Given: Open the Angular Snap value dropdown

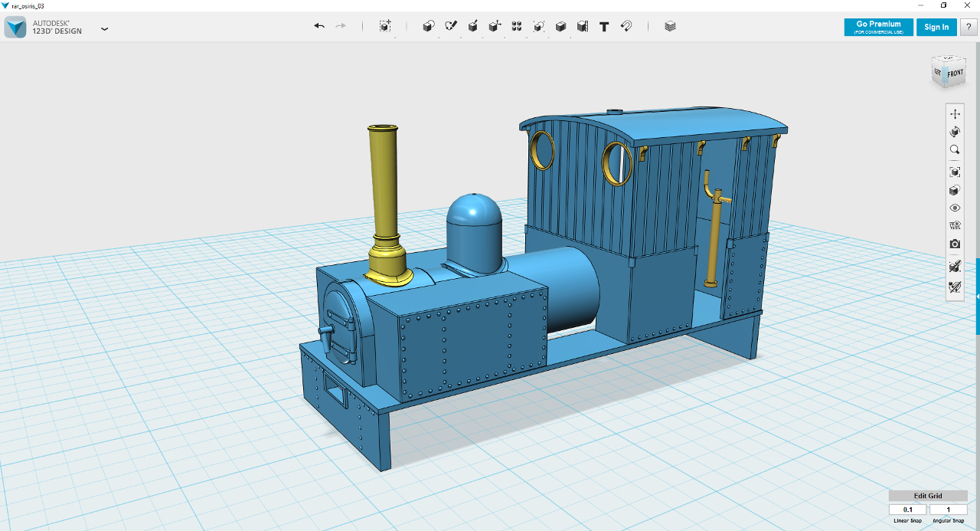Looking at the screenshot, I should (949, 510).
